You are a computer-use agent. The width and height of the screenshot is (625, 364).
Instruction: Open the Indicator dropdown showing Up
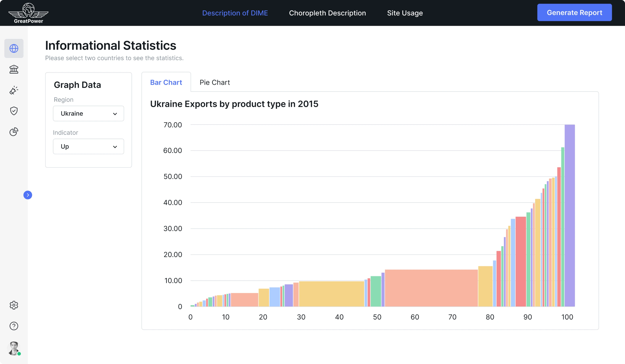click(88, 146)
